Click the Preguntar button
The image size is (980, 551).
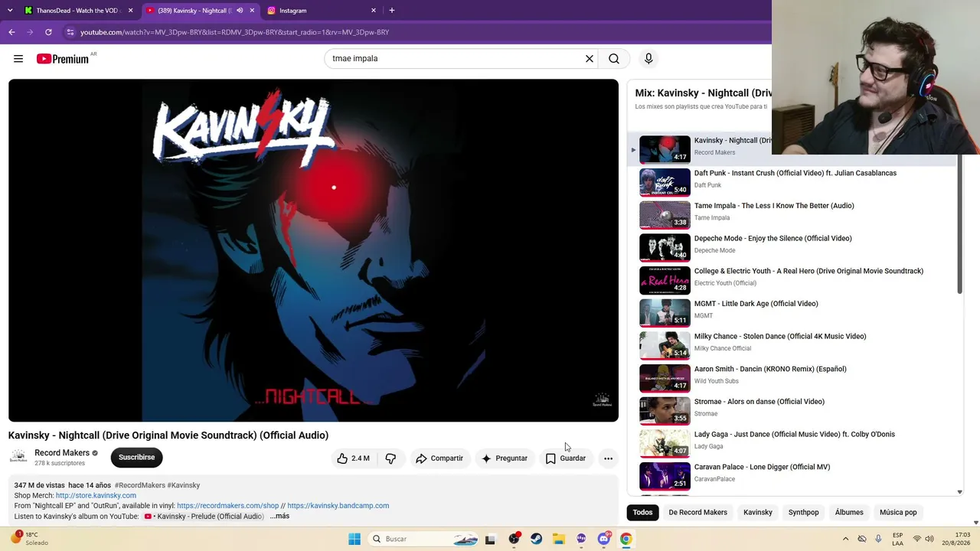click(505, 458)
